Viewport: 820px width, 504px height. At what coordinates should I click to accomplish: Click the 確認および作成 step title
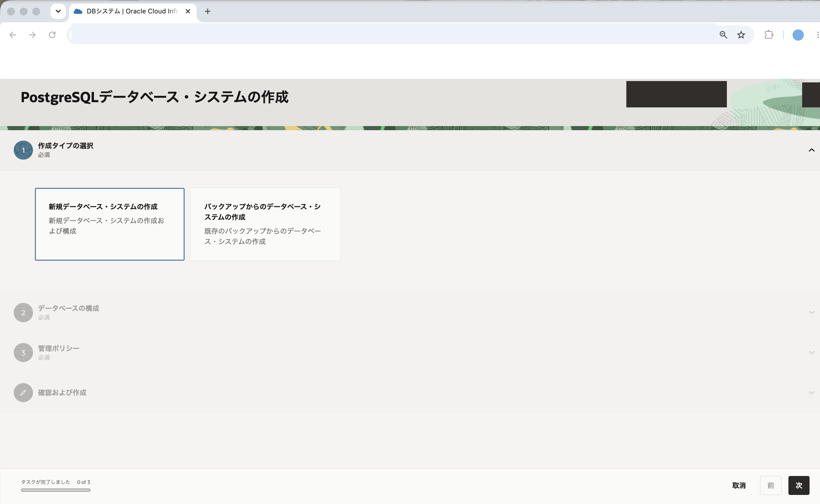(62, 392)
